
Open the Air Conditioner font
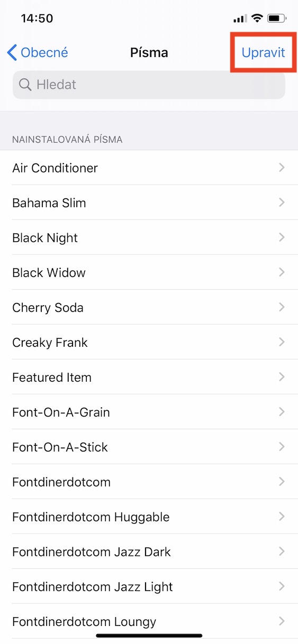pyautogui.click(x=149, y=168)
